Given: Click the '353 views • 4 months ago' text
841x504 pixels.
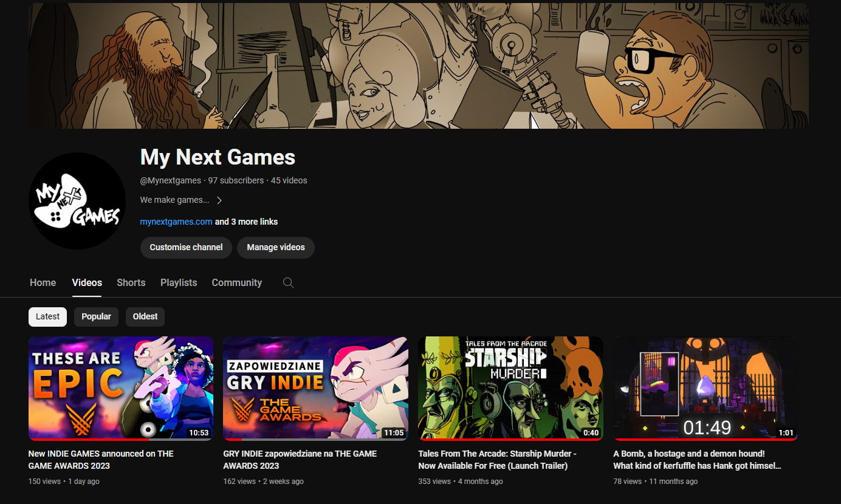Looking at the screenshot, I should 461,482.
